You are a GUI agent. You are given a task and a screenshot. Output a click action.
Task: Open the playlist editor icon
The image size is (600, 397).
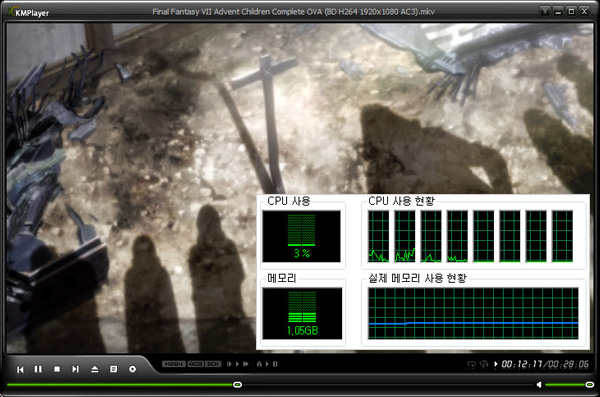pos(114,369)
